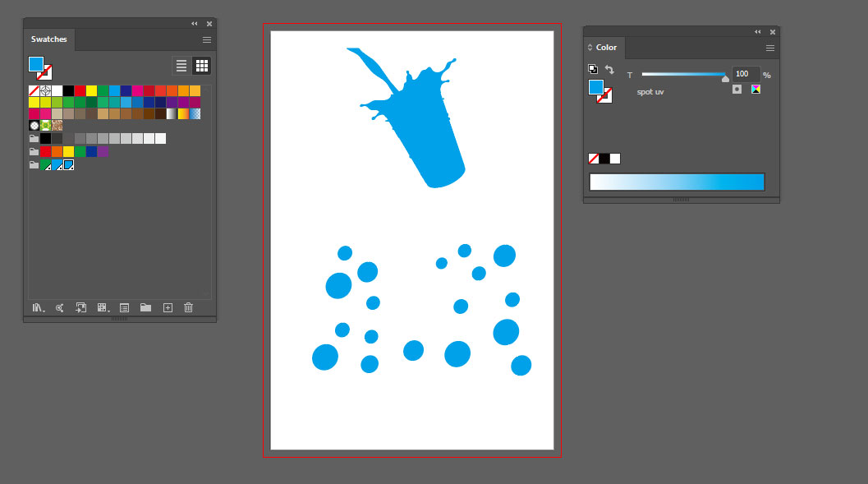Open the Color panel hamburger menu

click(770, 48)
